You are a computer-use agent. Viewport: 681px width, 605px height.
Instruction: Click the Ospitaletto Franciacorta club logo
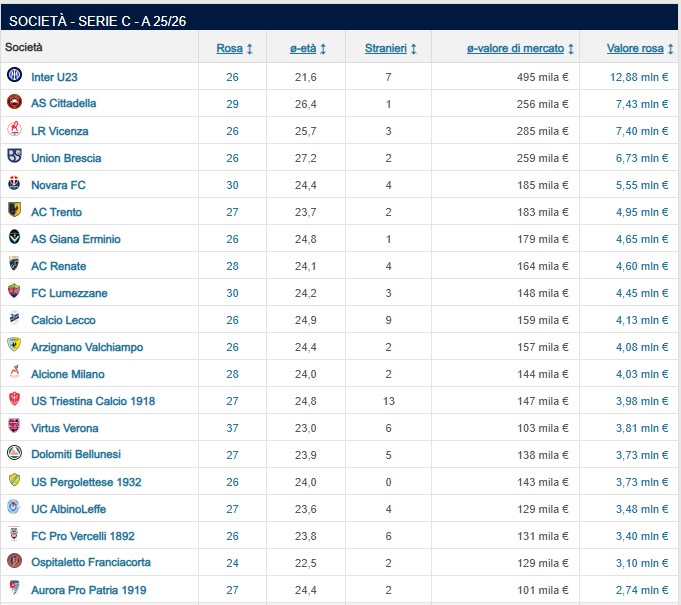(x=14, y=562)
